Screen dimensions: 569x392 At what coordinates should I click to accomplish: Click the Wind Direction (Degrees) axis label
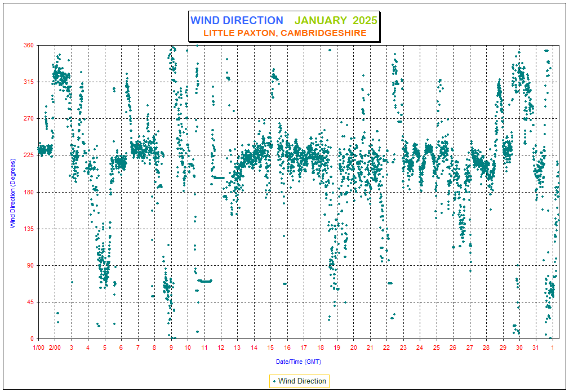point(13,193)
